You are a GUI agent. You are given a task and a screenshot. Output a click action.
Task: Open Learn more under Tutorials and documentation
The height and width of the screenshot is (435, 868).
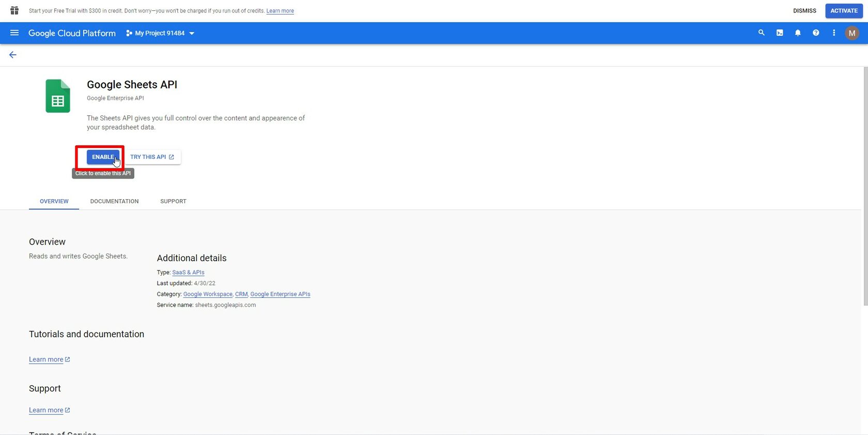click(x=49, y=359)
